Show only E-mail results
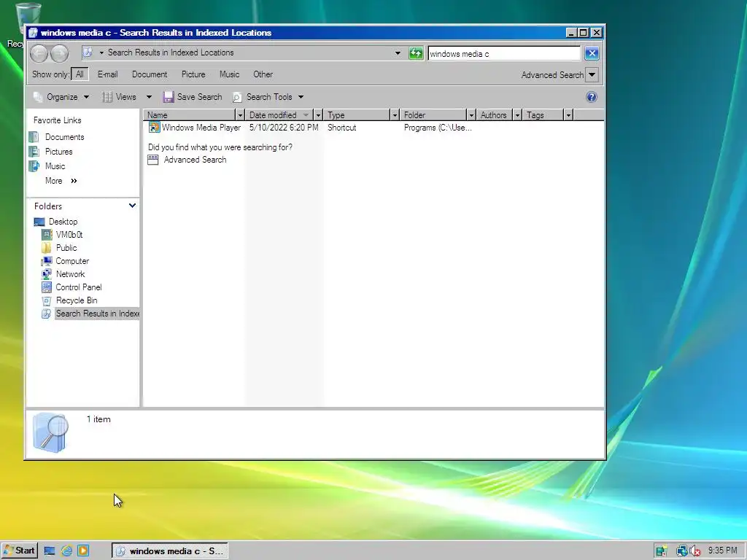Image resolution: width=747 pixels, height=560 pixels. coord(108,74)
